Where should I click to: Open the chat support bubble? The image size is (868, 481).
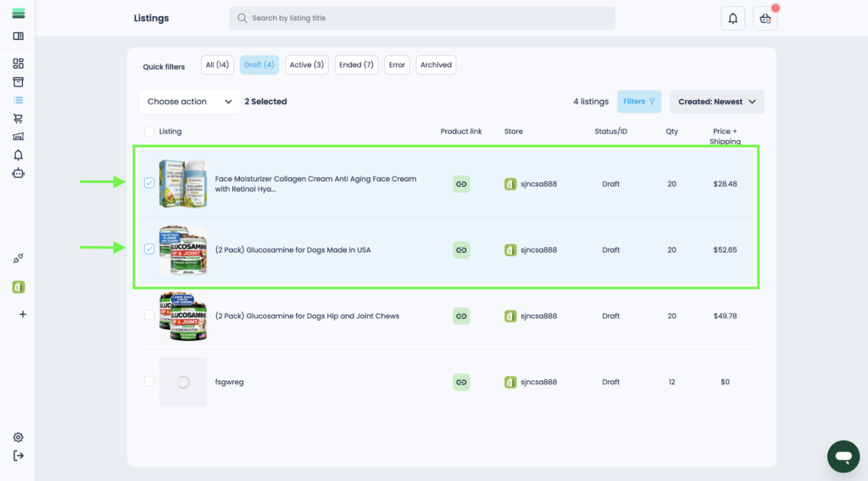pyautogui.click(x=842, y=456)
